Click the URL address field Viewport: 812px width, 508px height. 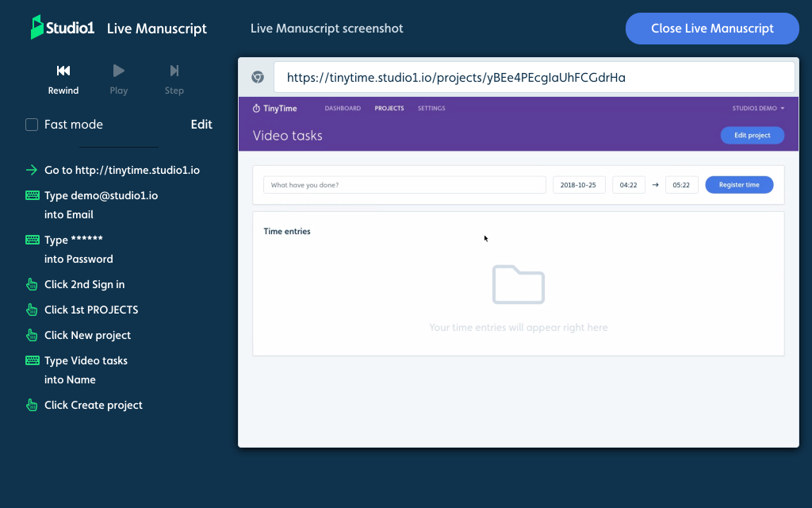(x=534, y=77)
